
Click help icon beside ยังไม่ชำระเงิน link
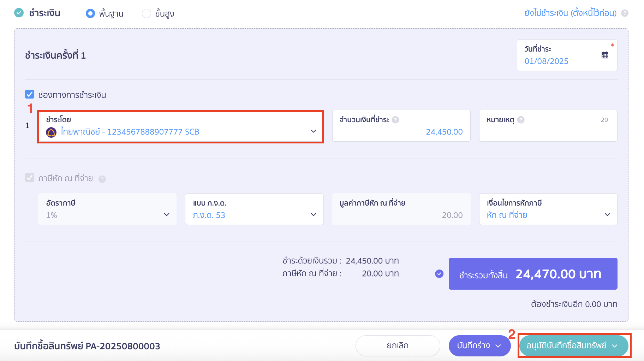click(x=625, y=13)
